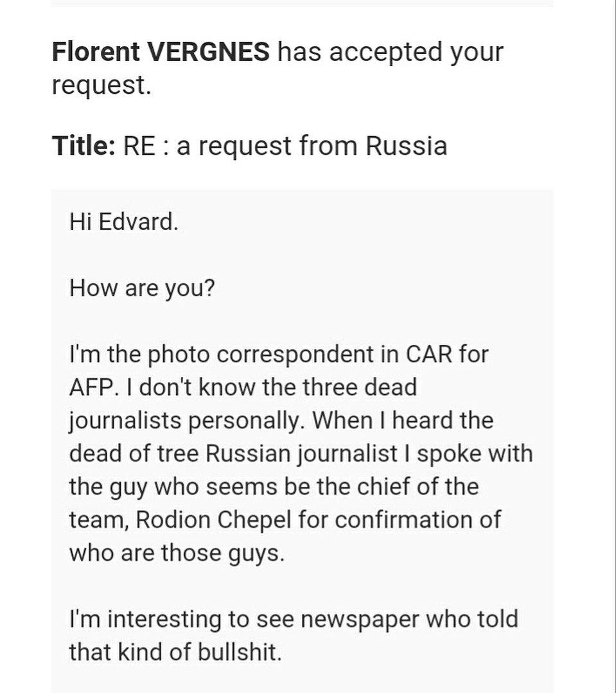This screenshot has width=616, height=693.
Task: Click the word newspaper in the message
Action: [x=360, y=620]
